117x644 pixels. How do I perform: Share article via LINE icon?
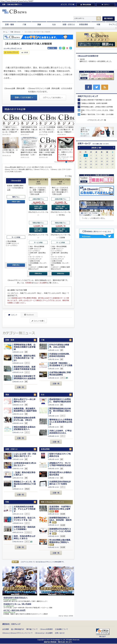pyautogui.click(x=64, y=48)
